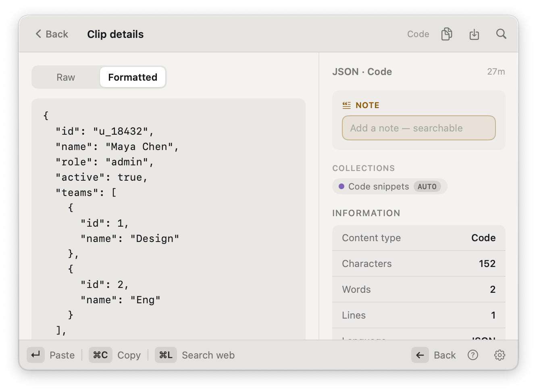Click the "name": "Design" line

129,239
